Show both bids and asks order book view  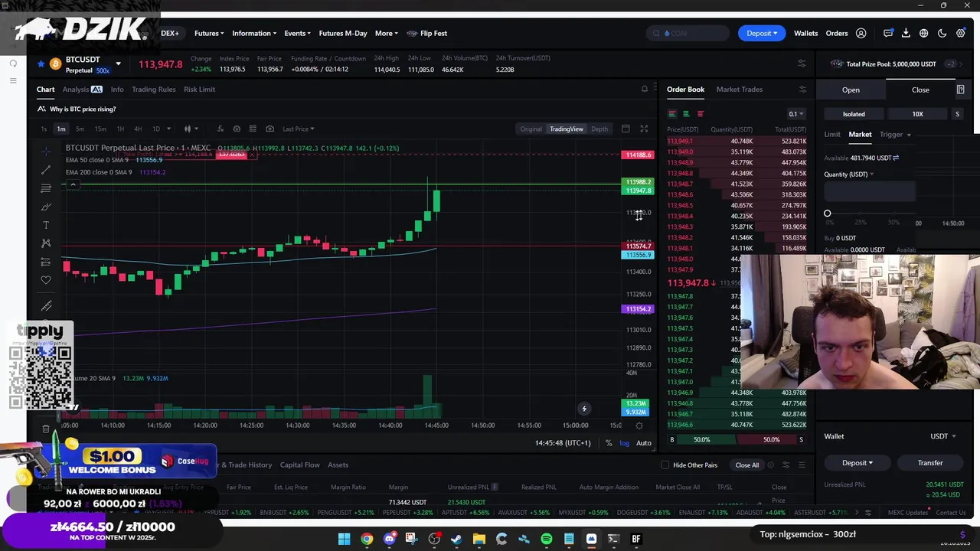pos(672,114)
